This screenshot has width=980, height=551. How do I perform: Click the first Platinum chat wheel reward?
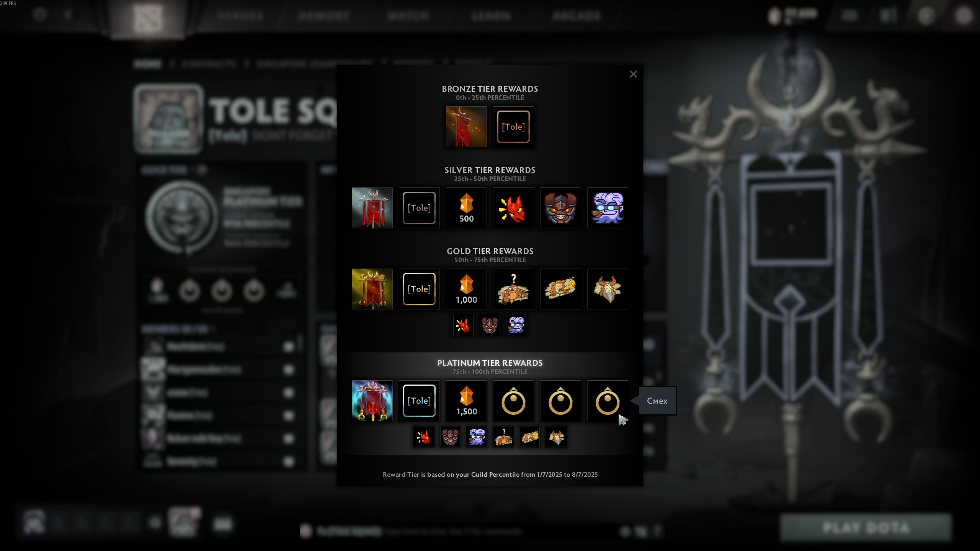[513, 401]
